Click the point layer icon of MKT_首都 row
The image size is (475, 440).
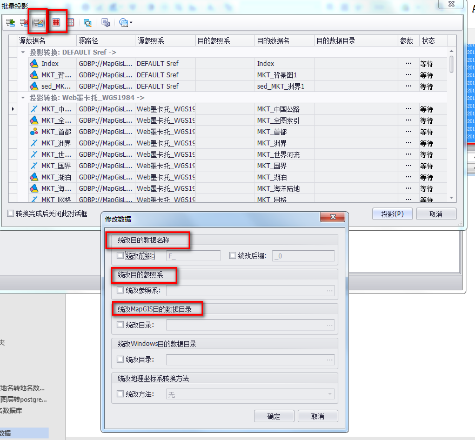[x=34, y=132]
